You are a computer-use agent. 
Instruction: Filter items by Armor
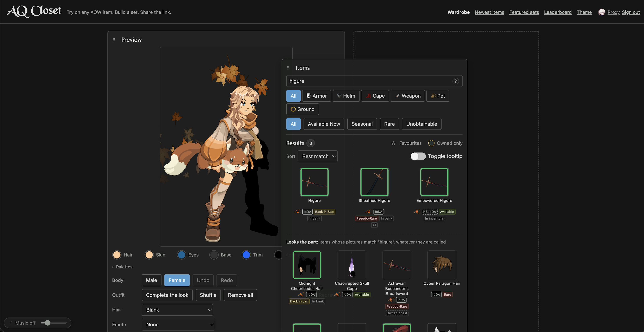click(x=316, y=96)
